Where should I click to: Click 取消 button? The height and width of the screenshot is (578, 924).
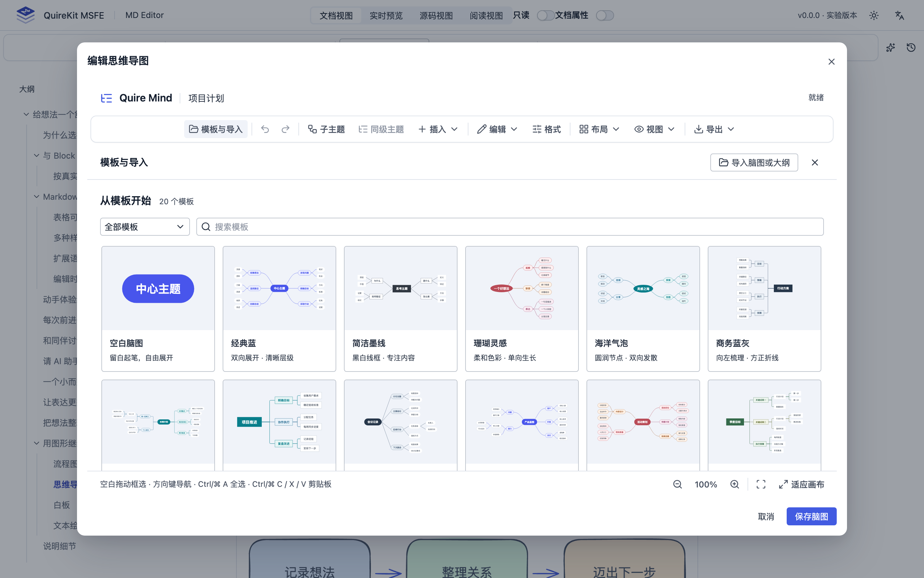pos(766,516)
